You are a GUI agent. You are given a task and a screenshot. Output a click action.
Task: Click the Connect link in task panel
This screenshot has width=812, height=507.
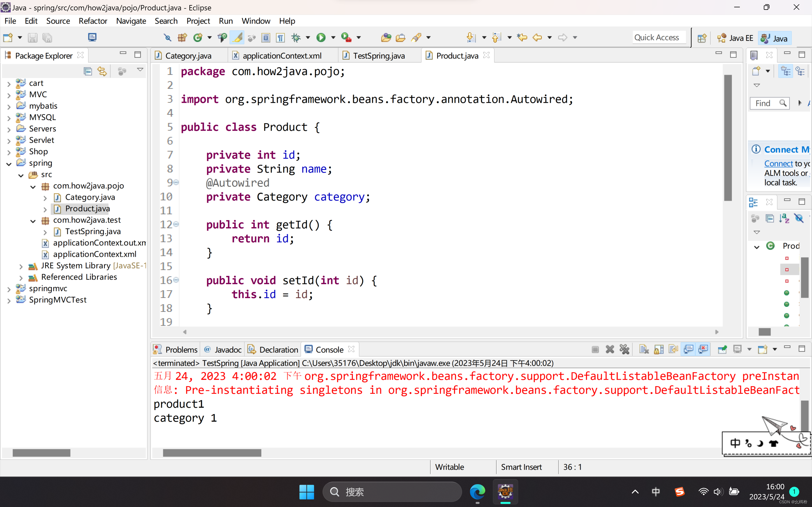pos(778,164)
